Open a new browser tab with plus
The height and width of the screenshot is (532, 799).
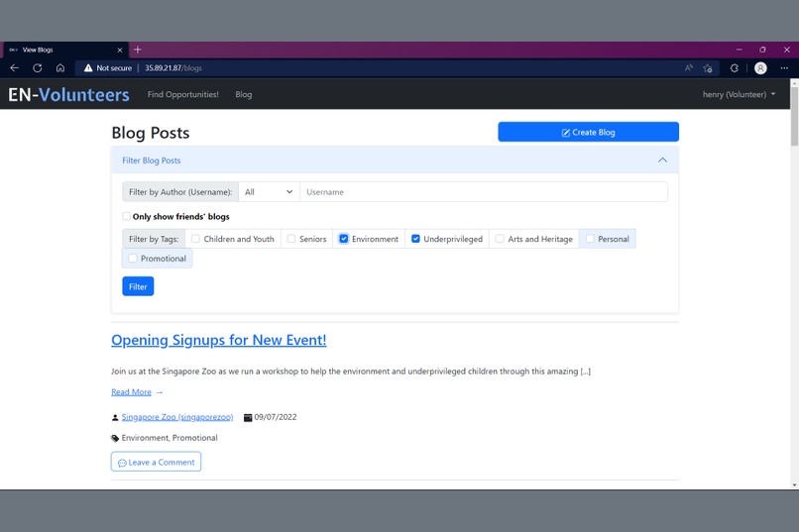pyautogui.click(x=138, y=50)
